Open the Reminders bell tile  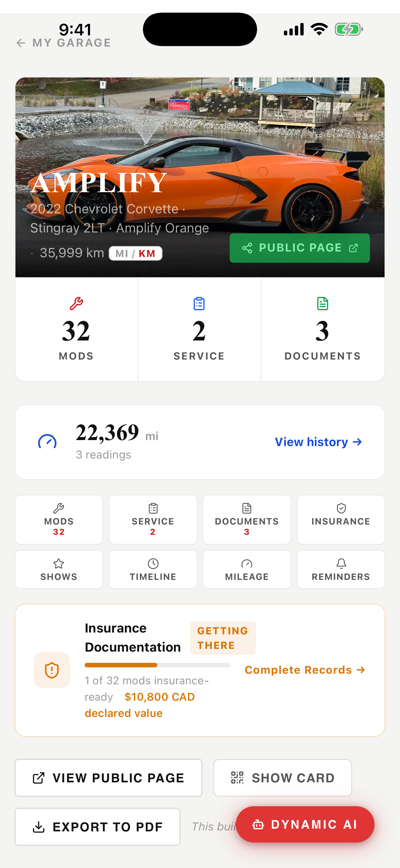pyautogui.click(x=341, y=569)
